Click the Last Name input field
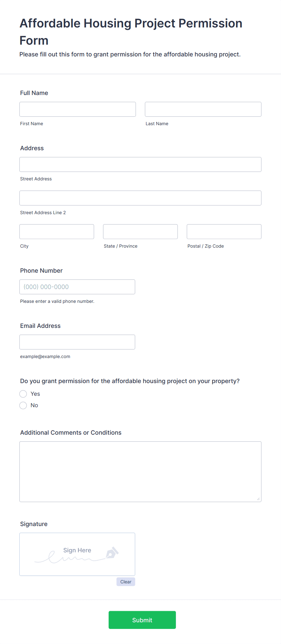This screenshot has width=281, height=644. pos(203,109)
